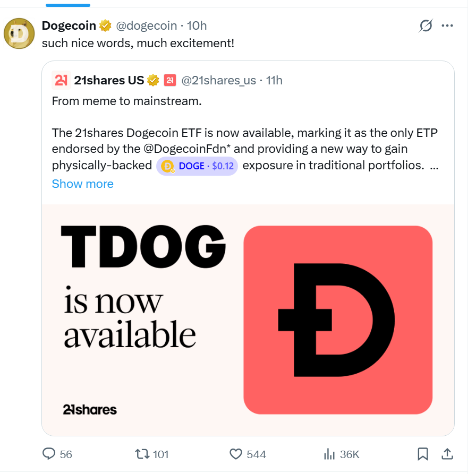Expand the quoted tweet with Show more
This screenshot has width=476, height=474.
[x=82, y=184]
